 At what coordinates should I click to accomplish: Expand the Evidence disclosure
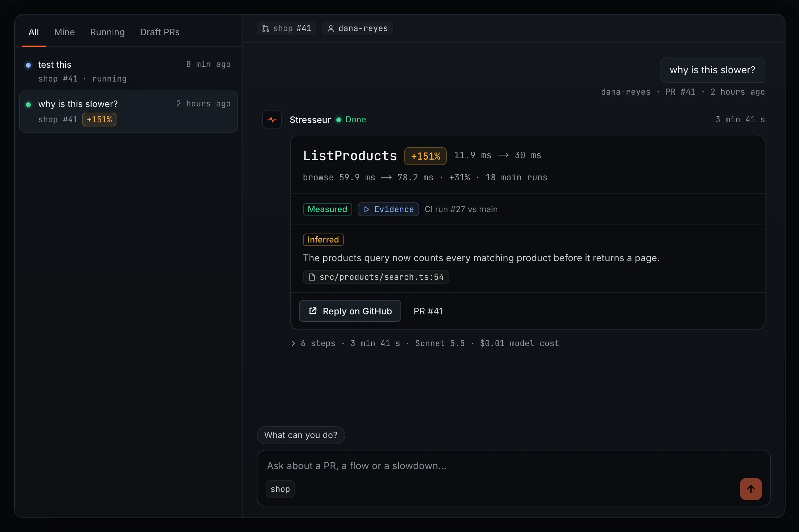pos(388,209)
